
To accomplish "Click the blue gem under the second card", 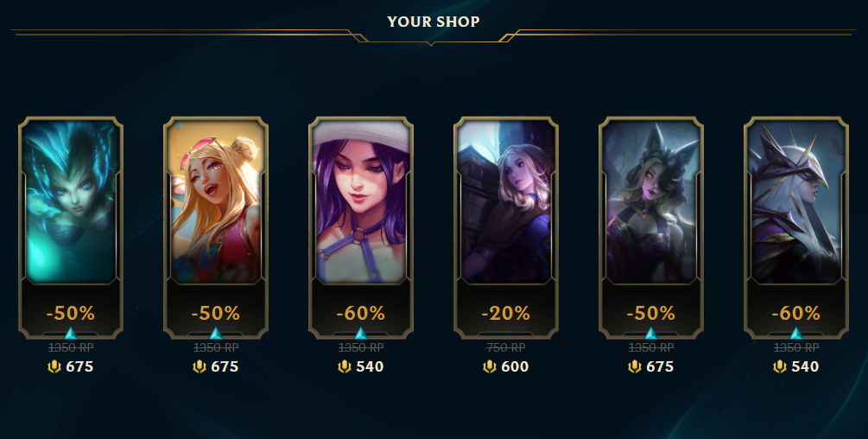I will click(216, 334).
